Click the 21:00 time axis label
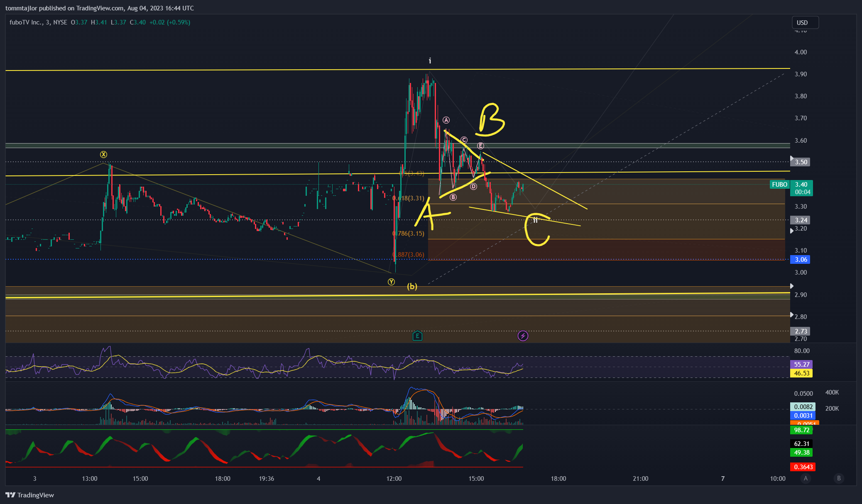This screenshot has width=862, height=504. pyautogui.click(x=641, y=478)
